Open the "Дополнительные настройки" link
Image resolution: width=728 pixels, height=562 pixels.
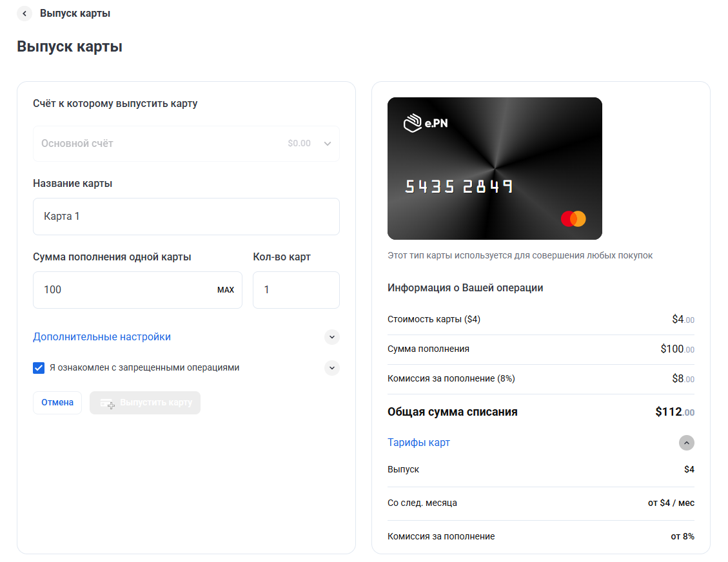(102, 337)
